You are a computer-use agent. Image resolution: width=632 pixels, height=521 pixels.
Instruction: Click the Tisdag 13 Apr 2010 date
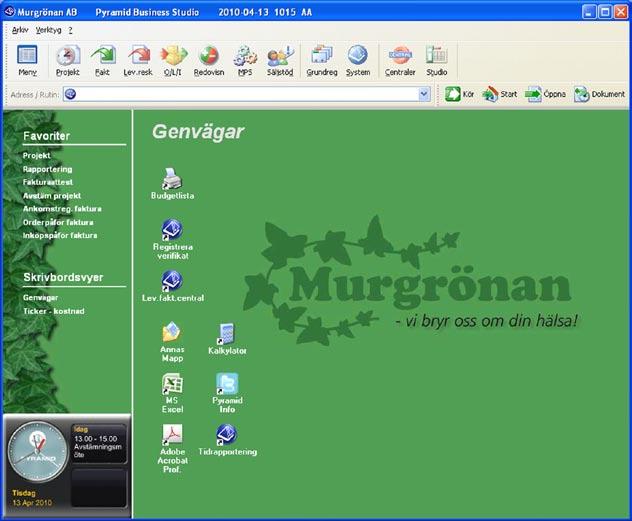coord(32,498)
